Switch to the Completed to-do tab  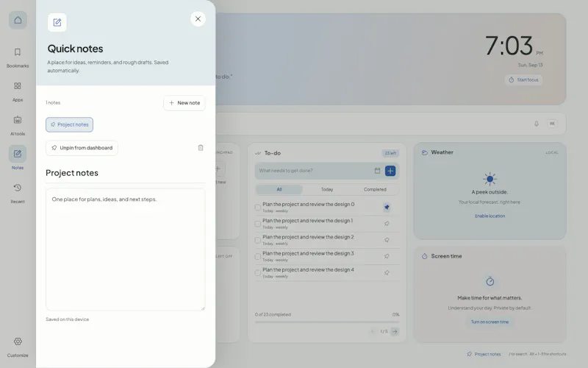(x=375, y=190)
